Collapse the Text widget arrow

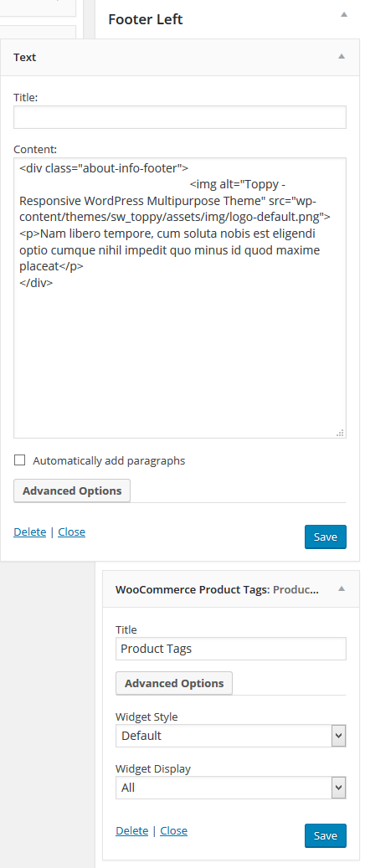click(x=342, y=56)
